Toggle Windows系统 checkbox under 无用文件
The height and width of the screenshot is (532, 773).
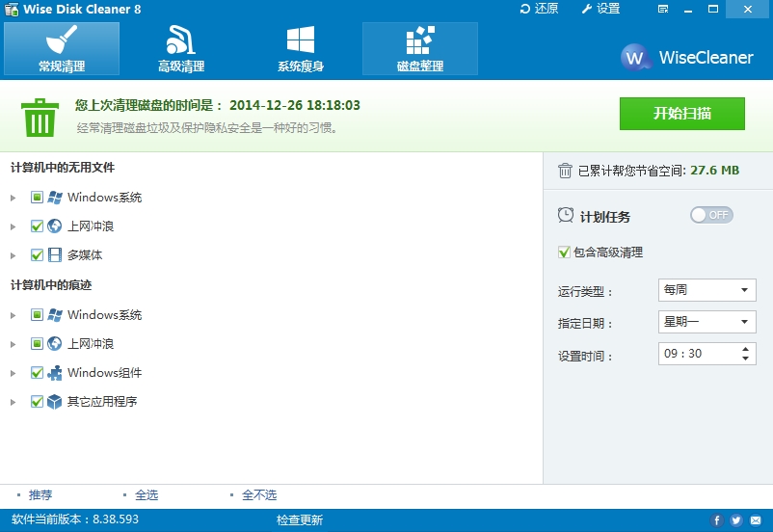point(37,198)
